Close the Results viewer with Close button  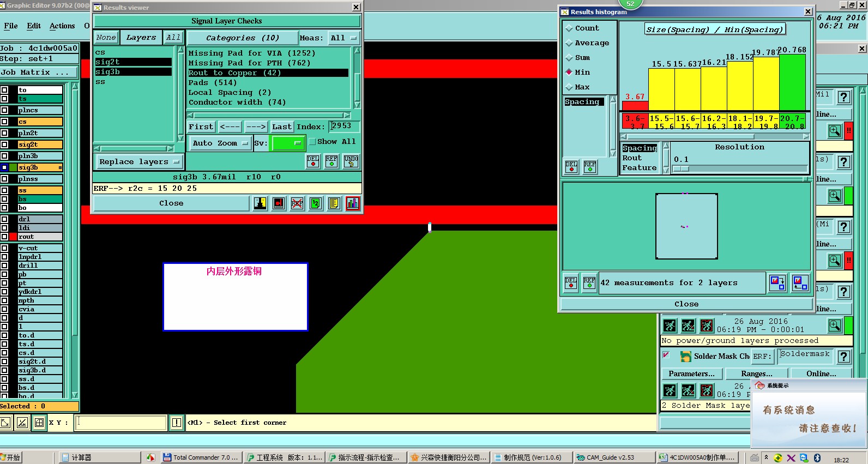[x=171, y=203]
